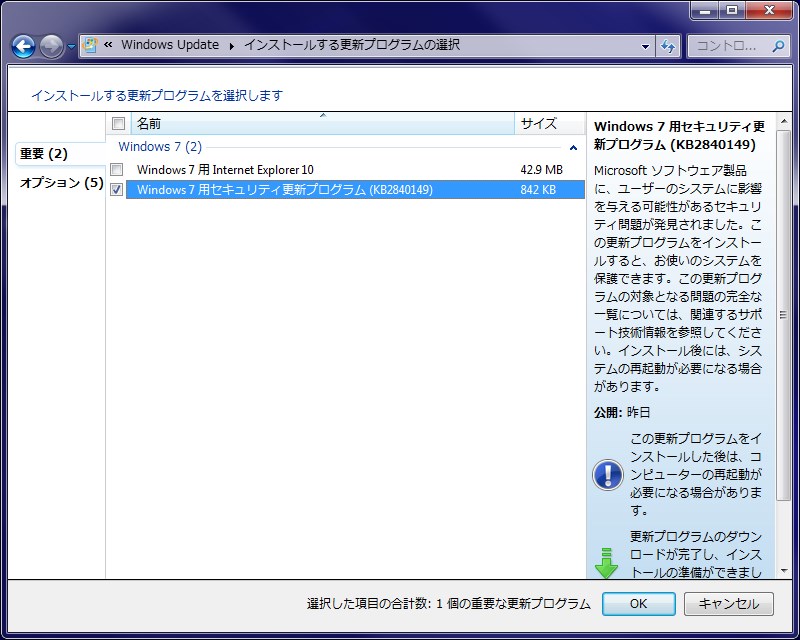The height and width of the screenshot is (640, 800).
Task: Click the refresh icon beside address bar
Action: [x=669, y=46]
